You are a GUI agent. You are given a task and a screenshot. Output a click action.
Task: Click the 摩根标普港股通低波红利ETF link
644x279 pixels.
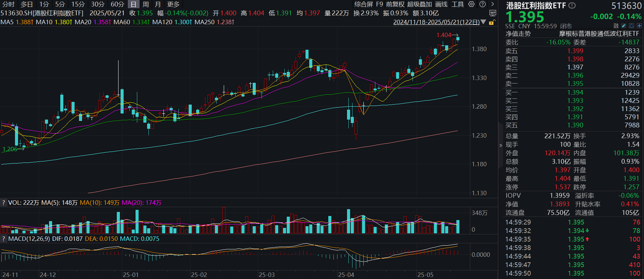599,34
